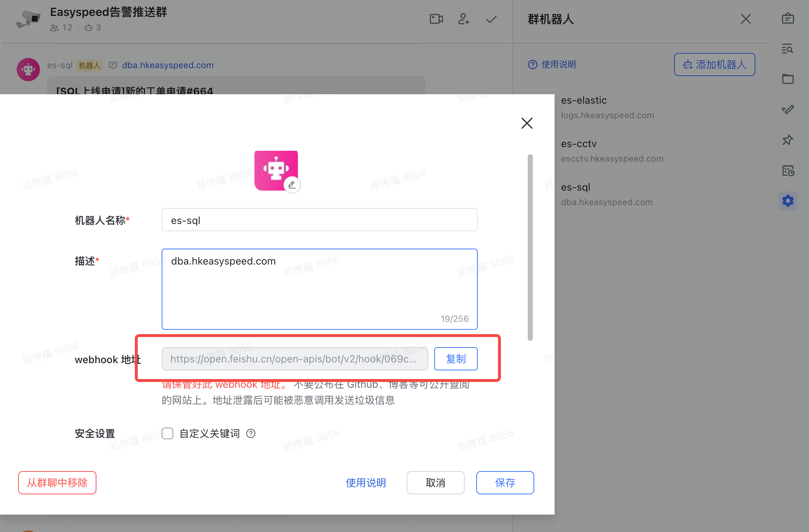Cancel with the 取消 button
Screen dimensions: 809x532
pos(435,483)
